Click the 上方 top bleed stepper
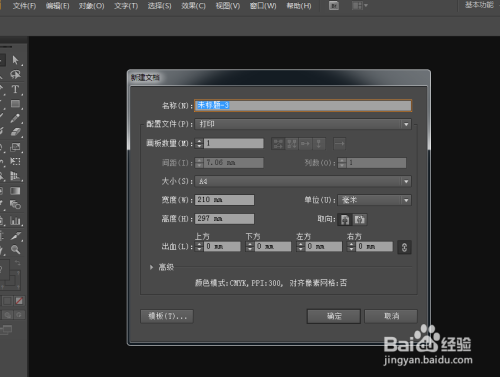 pyautogui.click(x=199, y=247)
